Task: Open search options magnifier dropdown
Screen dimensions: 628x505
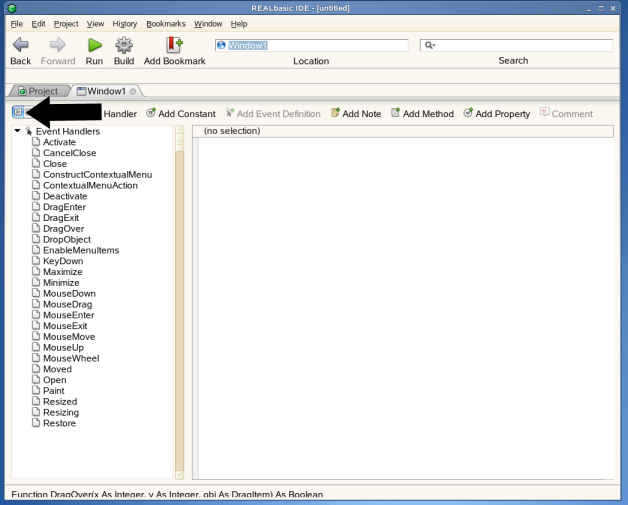Action: click(430, 45)
